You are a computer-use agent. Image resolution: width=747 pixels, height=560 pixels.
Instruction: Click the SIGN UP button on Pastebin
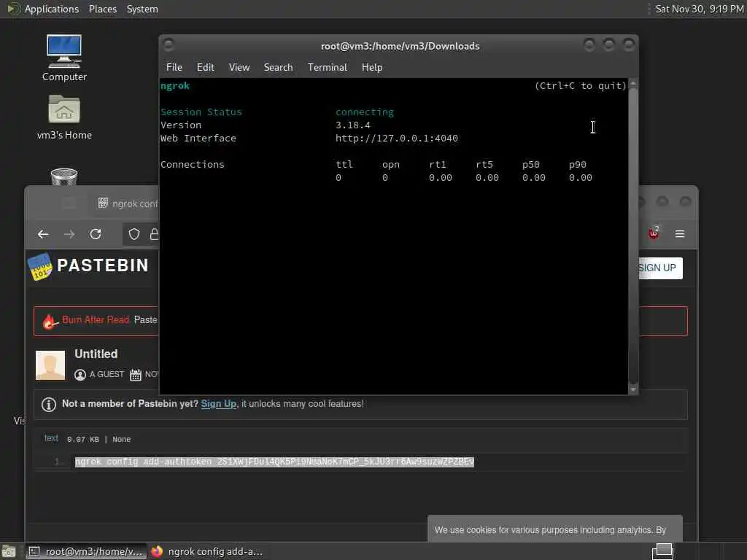tap(660, 268)
